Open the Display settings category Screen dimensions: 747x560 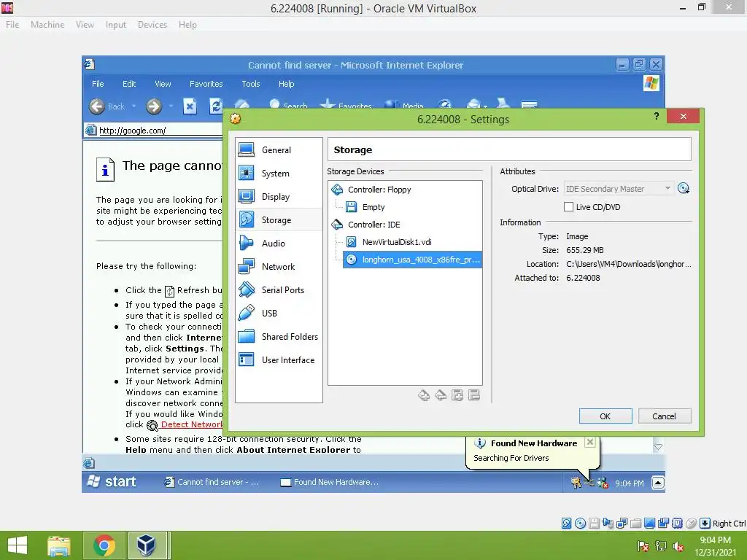[279, 197]
